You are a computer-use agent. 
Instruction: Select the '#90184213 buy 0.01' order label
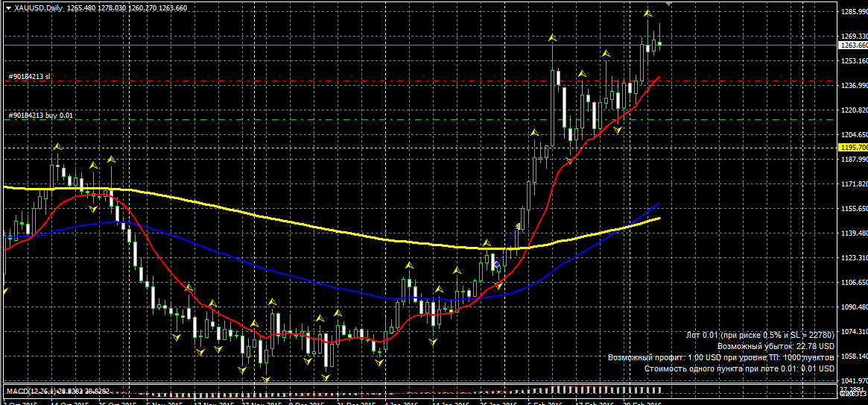pos(40,116)
